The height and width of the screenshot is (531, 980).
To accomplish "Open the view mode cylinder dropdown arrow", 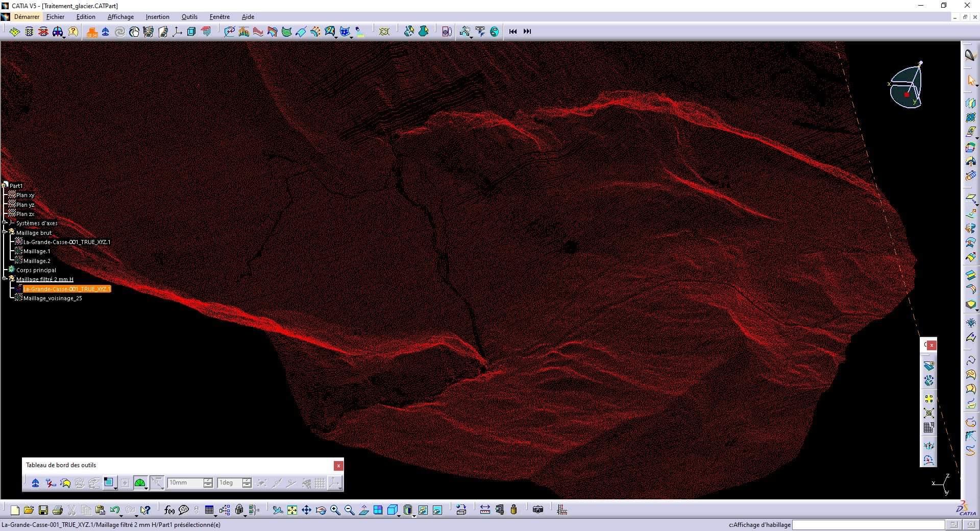I will point(414,515).
